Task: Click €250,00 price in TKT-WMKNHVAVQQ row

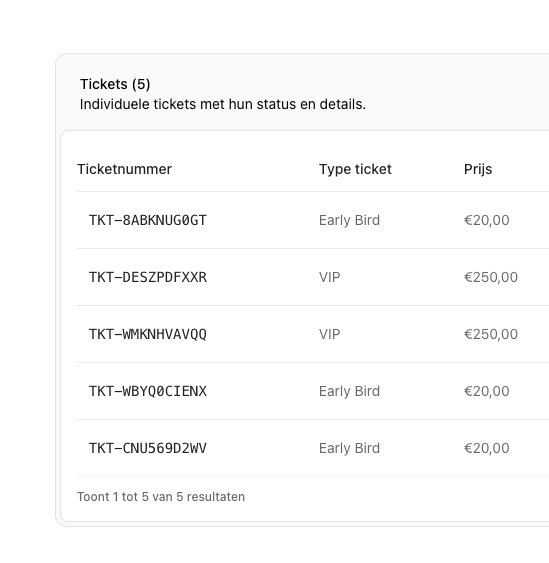Action: (491, 334)
